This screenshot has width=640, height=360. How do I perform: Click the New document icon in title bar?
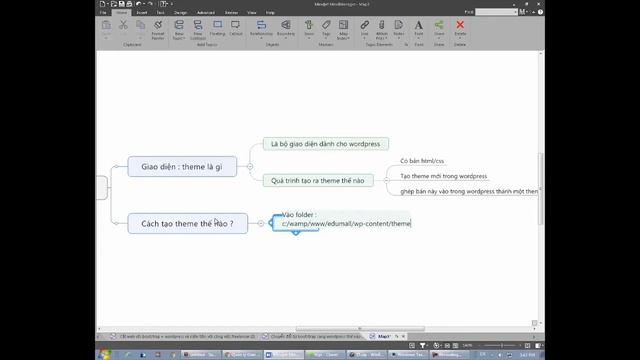102,4
